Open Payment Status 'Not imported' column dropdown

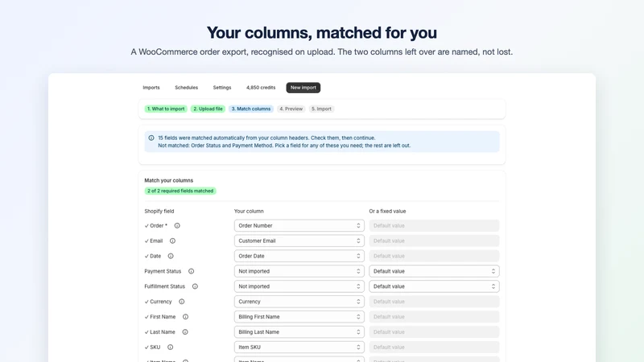point(299,271)
